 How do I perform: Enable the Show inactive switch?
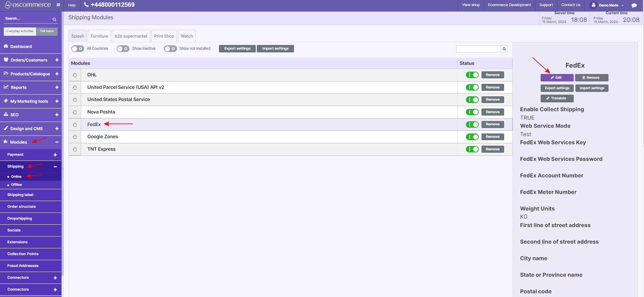click(123, 49)
